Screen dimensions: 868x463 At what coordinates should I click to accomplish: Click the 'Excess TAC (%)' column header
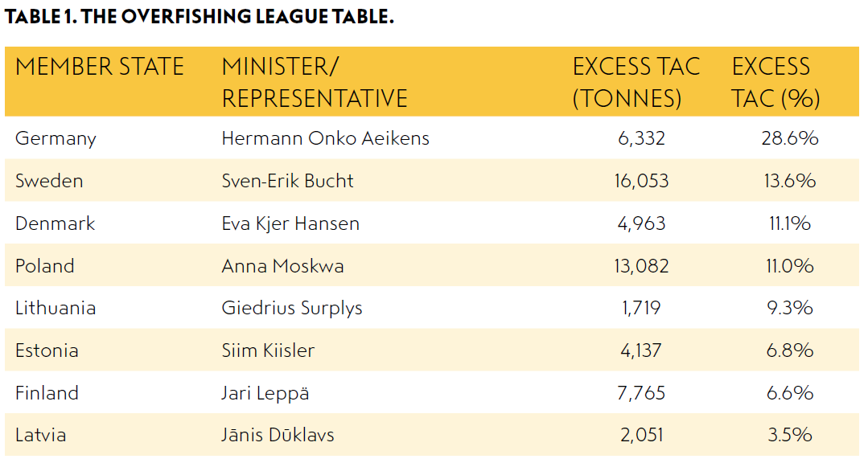tap(775, 82)
